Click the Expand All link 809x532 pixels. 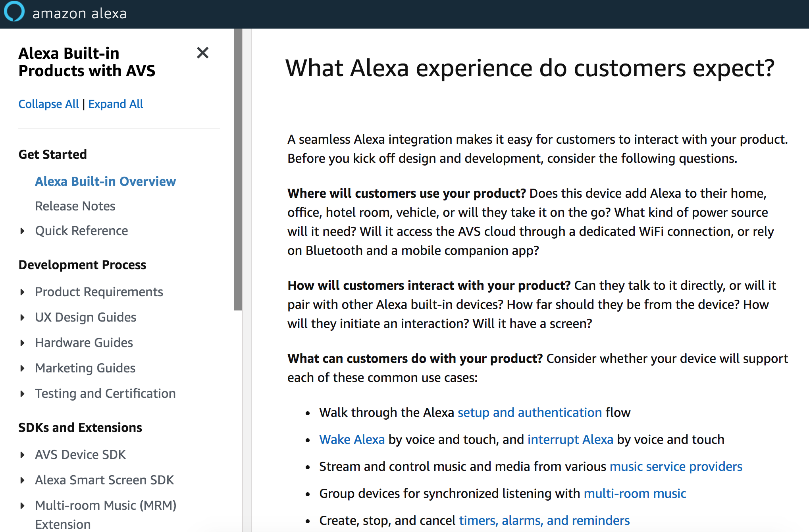tap(116, 104)
